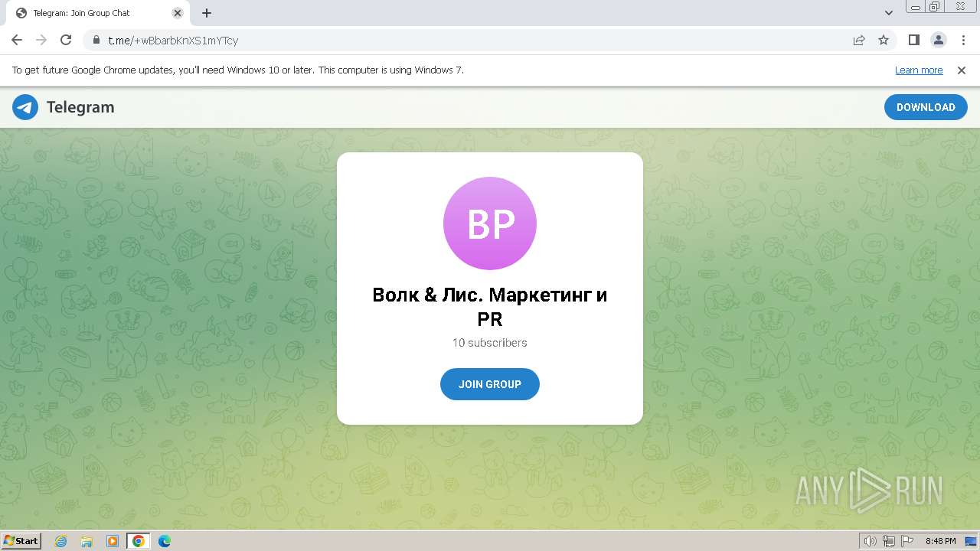The width and height of the screenshot is (980, 551).
Task: Click the JOIN GROUP button
Action: point(490,384)
